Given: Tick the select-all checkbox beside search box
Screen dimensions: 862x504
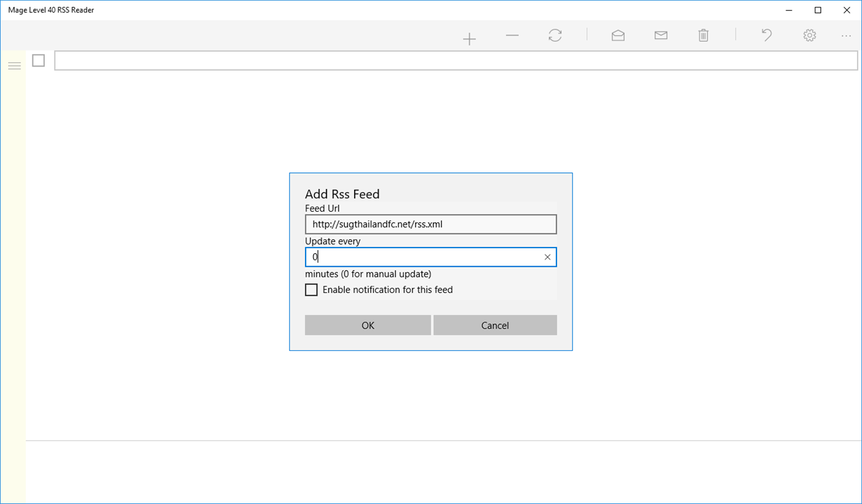Looking at the screenshot, I should click(39, 60).
